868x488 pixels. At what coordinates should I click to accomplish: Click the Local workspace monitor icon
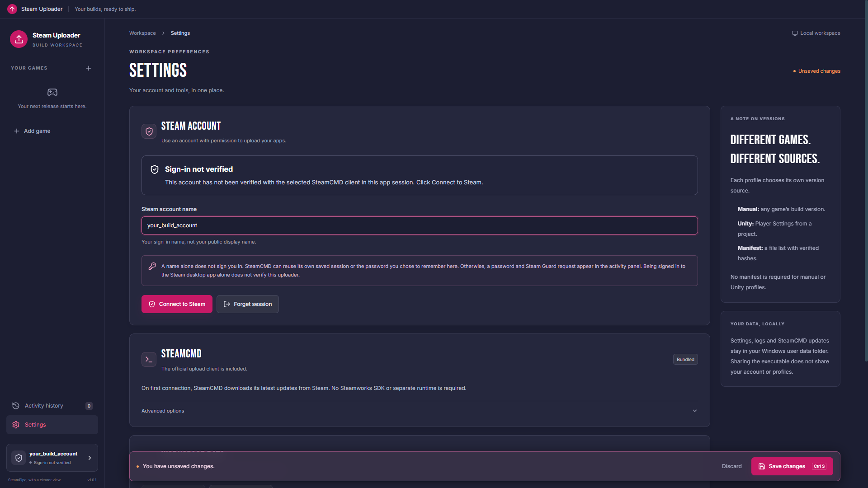[x=795, y=33]
